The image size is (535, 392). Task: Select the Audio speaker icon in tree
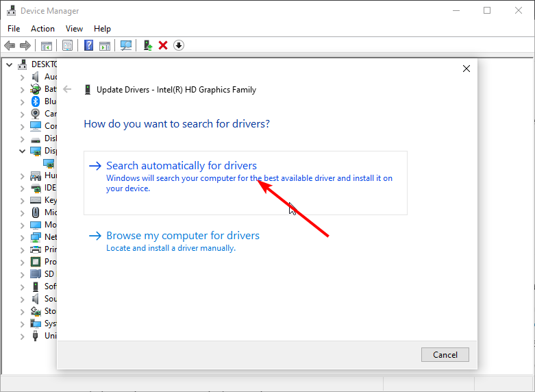[x=35, y=77]
